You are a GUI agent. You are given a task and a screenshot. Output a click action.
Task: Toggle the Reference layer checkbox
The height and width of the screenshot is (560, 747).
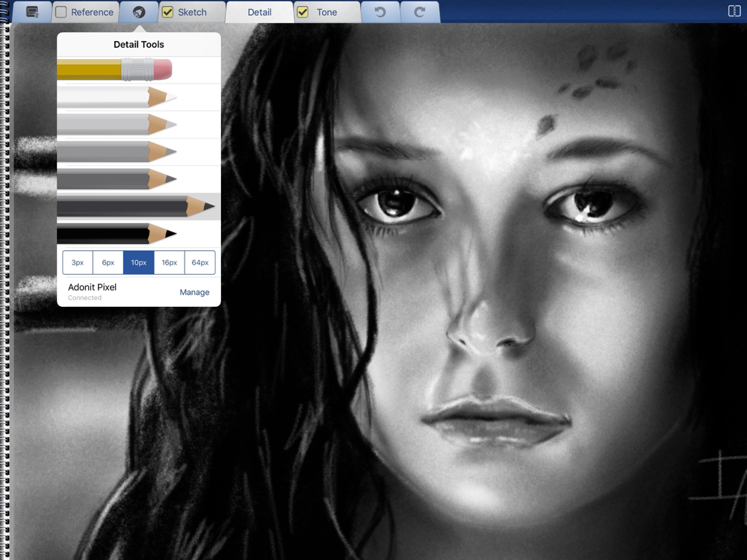61,12
